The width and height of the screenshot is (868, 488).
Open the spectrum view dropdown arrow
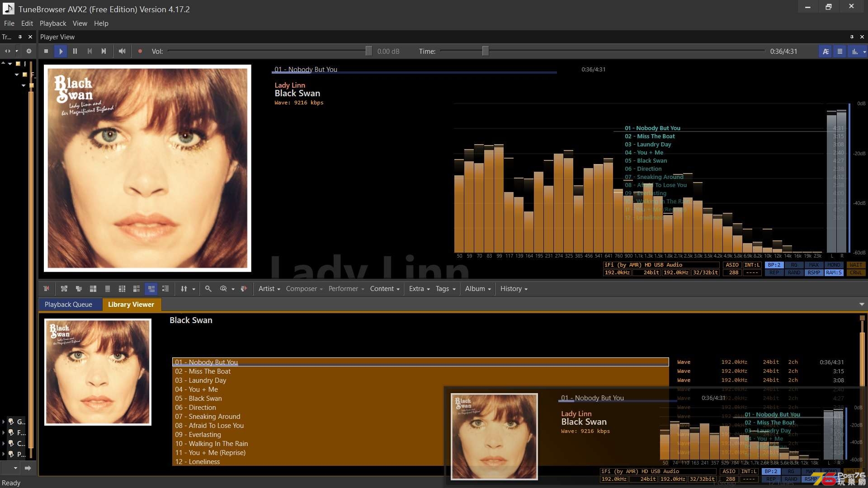(864, 52)
